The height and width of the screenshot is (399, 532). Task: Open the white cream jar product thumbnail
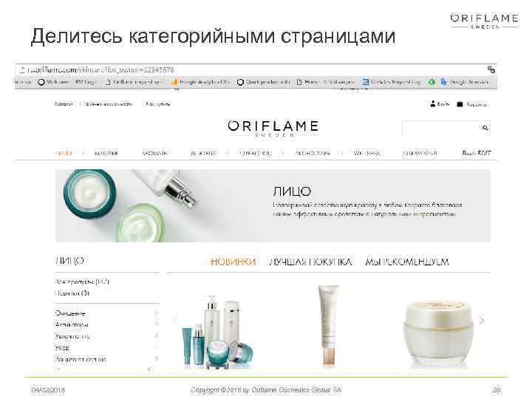click(438, 332)
